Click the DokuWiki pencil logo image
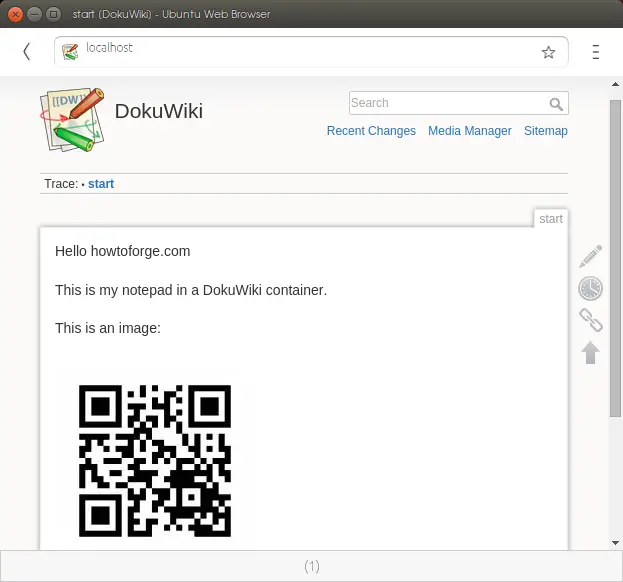The image size is (623, 582). tap(72, 120)
